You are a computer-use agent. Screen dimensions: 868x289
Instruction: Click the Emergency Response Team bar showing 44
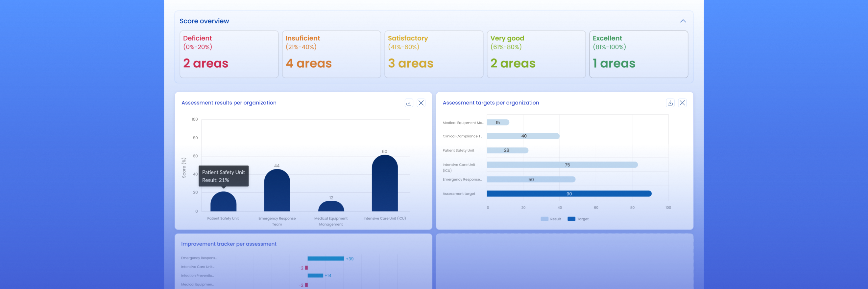[277, 190]
